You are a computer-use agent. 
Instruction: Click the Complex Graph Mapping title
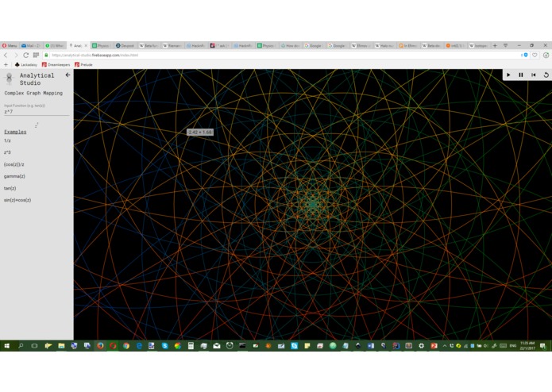33,93
